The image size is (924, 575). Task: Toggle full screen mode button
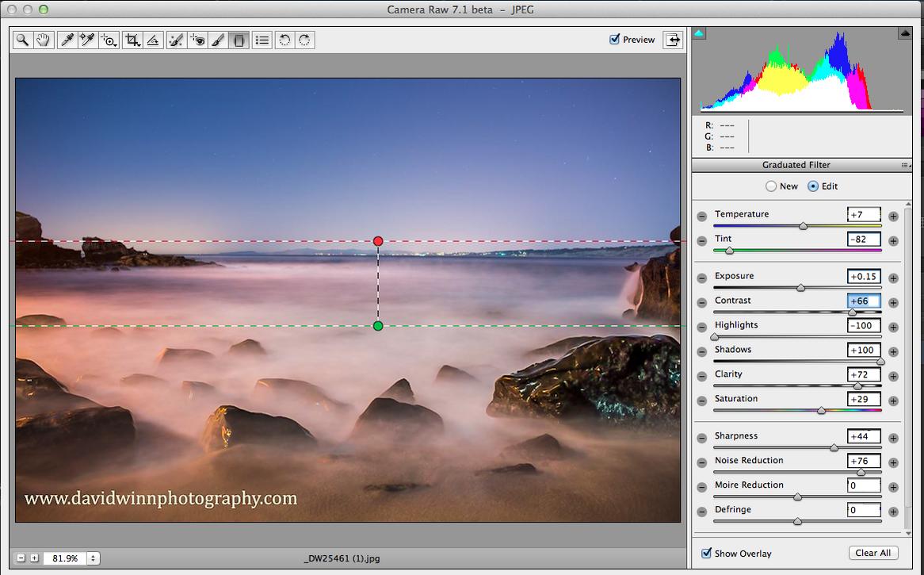coord(673,40)
